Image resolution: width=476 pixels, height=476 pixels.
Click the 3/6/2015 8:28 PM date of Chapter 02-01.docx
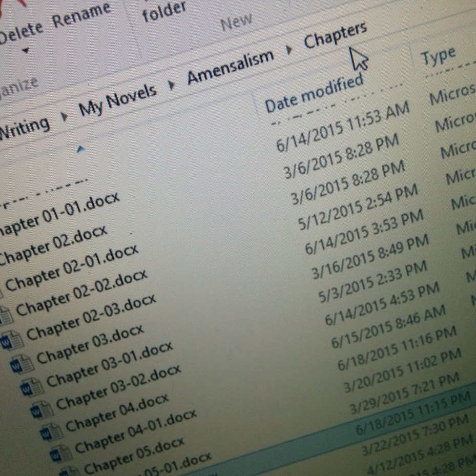coord(347,182)
